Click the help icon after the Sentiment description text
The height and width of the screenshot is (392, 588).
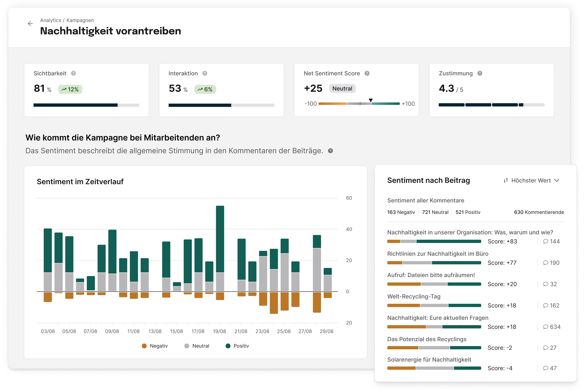(x=331, y=151)
